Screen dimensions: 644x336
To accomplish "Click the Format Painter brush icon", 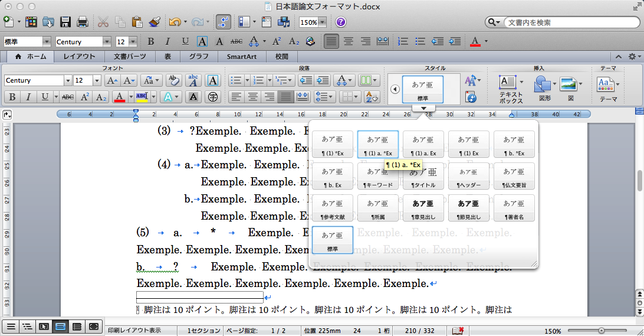I will (x=154, y=22).
